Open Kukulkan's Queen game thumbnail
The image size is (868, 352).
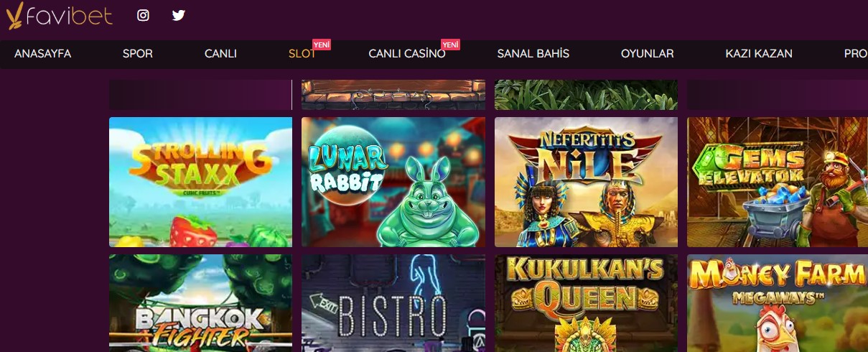pos(586,303)
